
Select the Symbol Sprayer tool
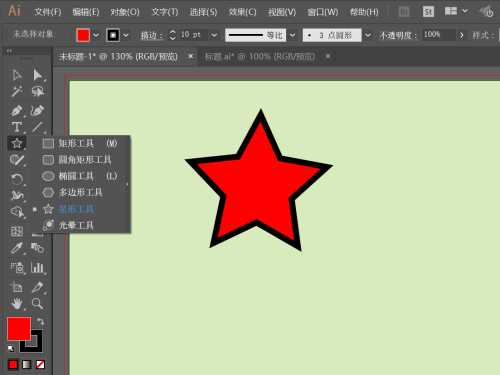(x=17, y=267)
